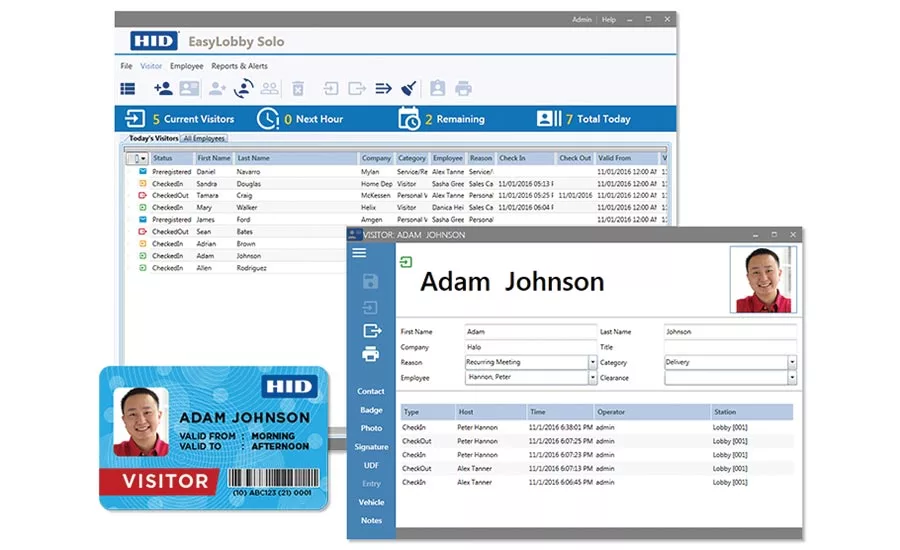This screenshot has width=900, height=550.
Task: Click the Remaining calendar clock icon
Action: (x=409, y=119)
